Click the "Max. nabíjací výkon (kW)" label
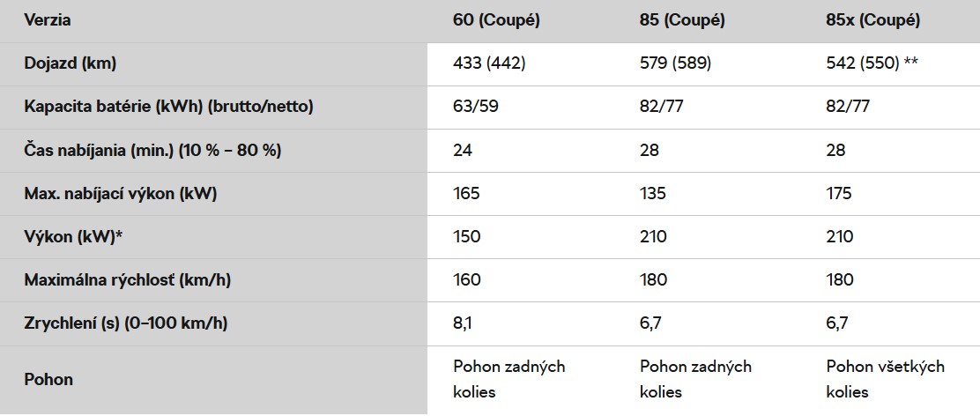Viewport: 980px width, 416px height. point(121,193)
